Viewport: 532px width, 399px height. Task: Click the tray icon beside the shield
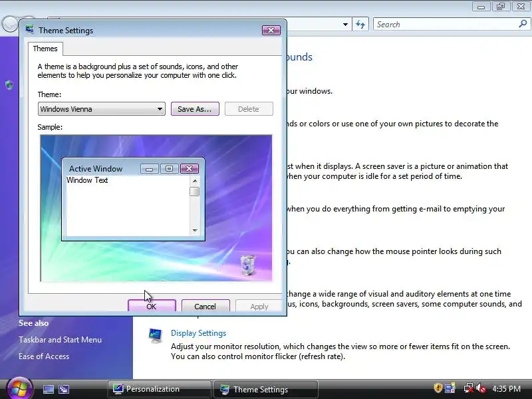coord(450,388)
